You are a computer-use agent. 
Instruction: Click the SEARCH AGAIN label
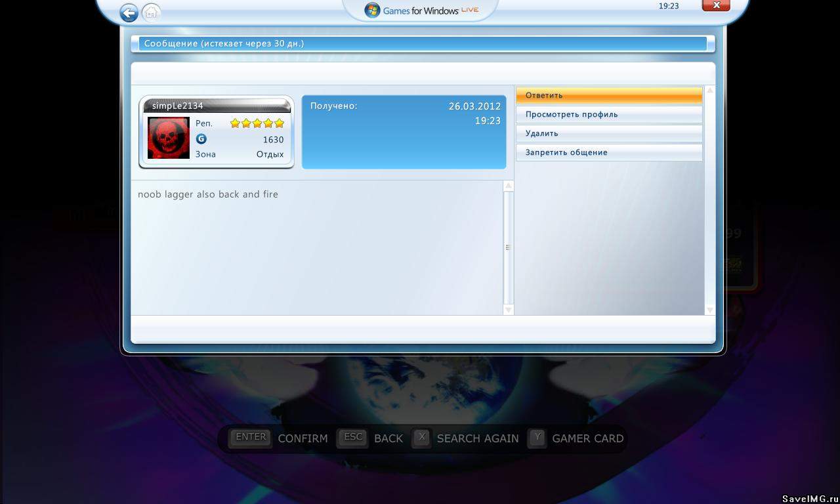pyautogui.click(x=478, y=438)
